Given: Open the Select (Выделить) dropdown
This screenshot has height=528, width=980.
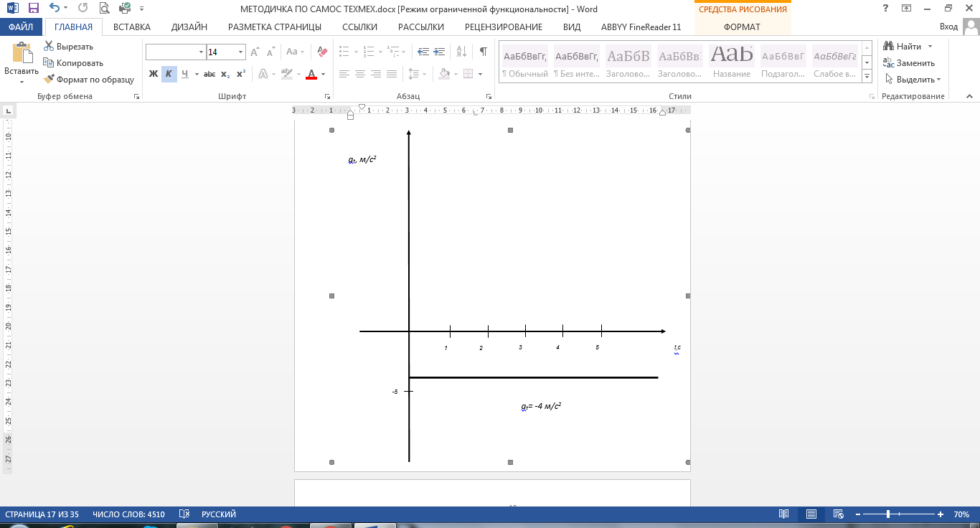Looking at the screenshot, I should (913, 80).
